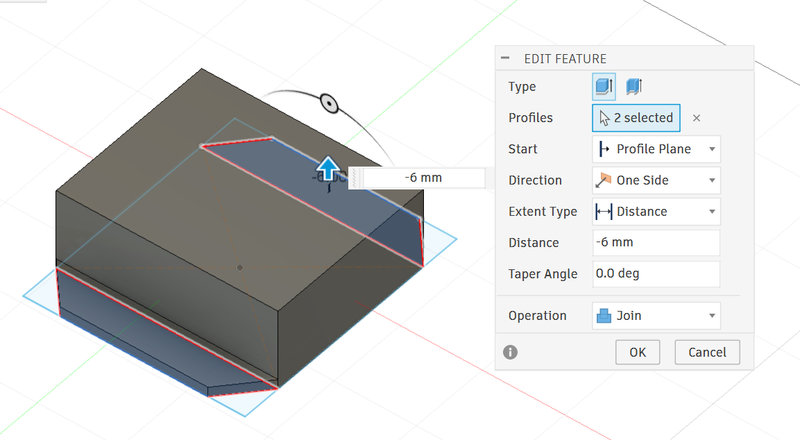This screenshot has height=440, width=800.
Task: Open the Direction One Side dropdown
Action: pos(656,180)
